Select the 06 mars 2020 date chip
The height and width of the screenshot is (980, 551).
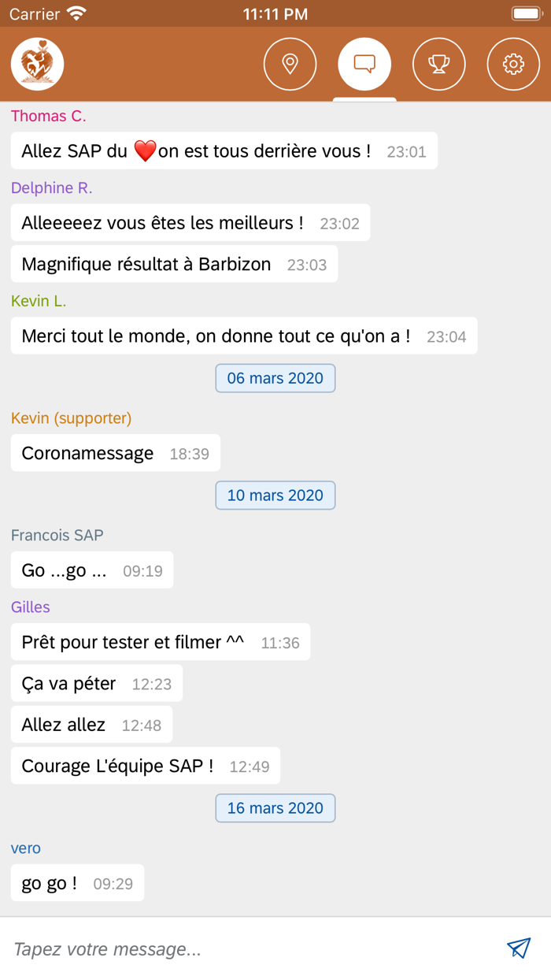click(275, 378)
